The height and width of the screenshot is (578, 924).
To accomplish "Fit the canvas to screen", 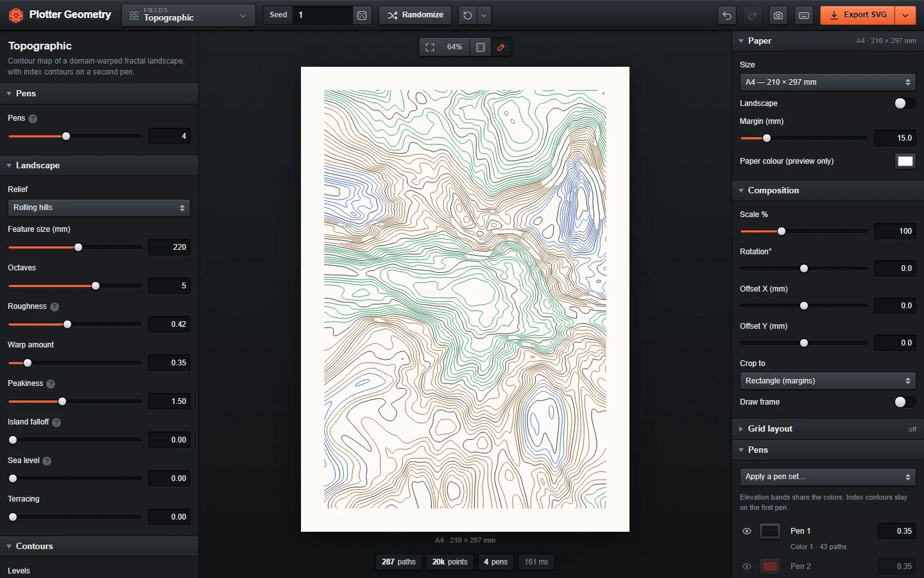I will [430, 47].
